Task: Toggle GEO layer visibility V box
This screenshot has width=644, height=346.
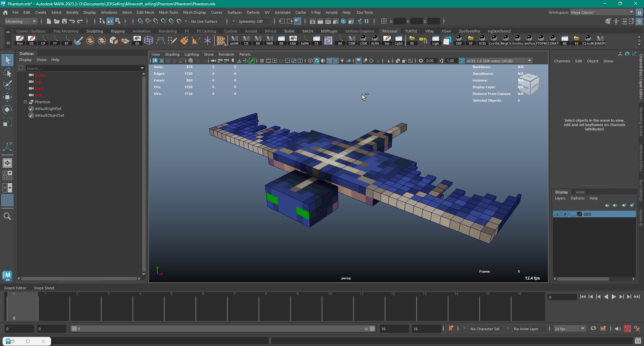Action: (557, 214)
